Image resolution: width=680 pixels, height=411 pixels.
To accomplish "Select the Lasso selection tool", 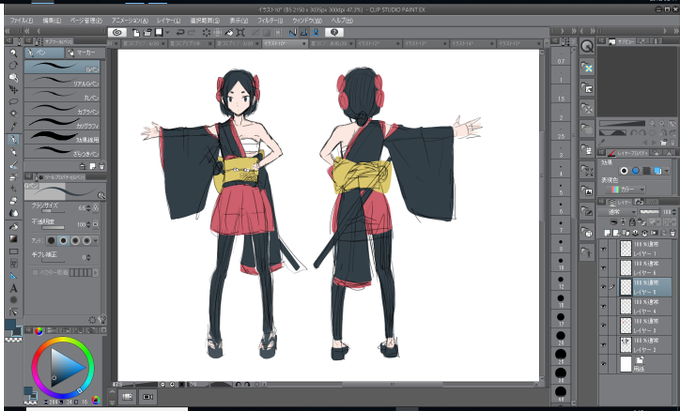I will click(13, 101).
